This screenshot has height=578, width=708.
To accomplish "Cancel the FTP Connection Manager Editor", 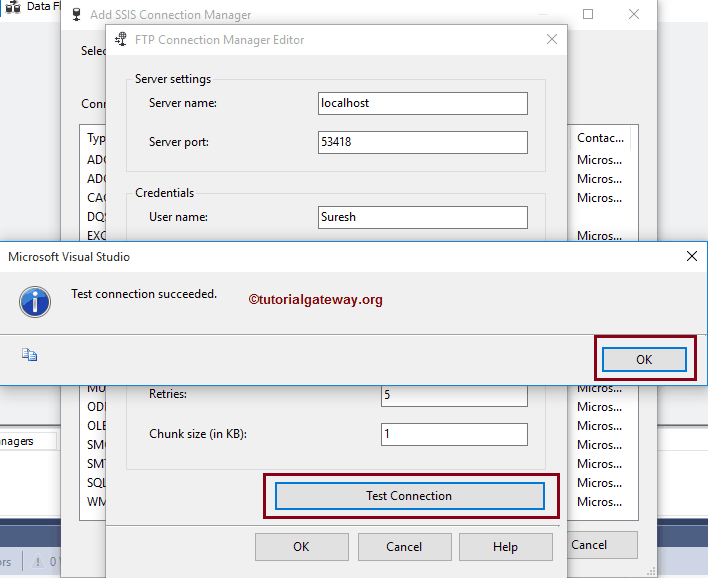I will tap(404, 547).
